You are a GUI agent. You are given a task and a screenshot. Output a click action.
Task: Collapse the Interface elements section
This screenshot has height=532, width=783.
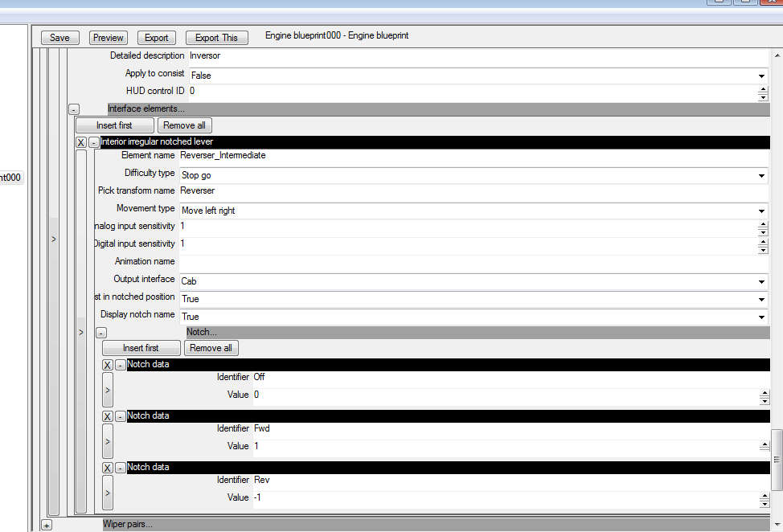point(74,109)
